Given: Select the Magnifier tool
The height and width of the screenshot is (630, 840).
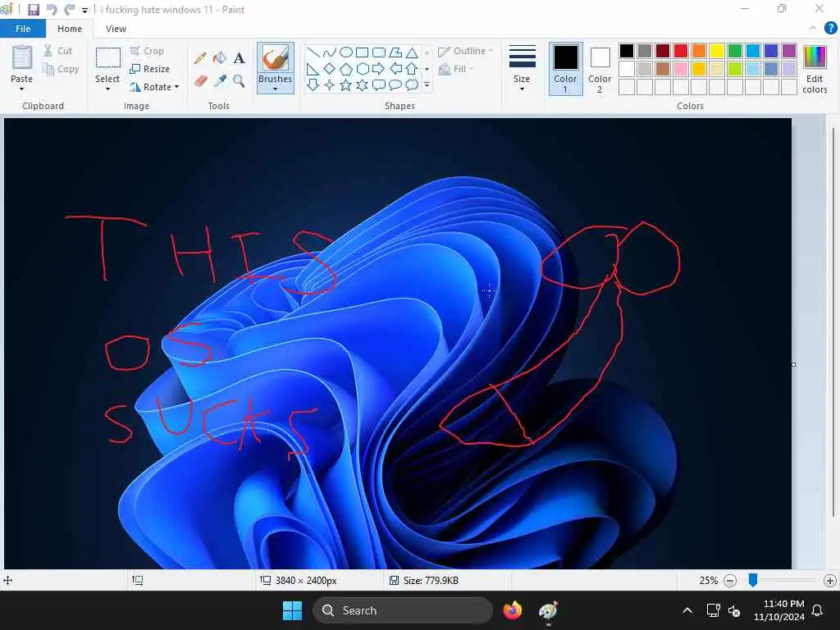Looking at the screenshot, I should point(239,81).
